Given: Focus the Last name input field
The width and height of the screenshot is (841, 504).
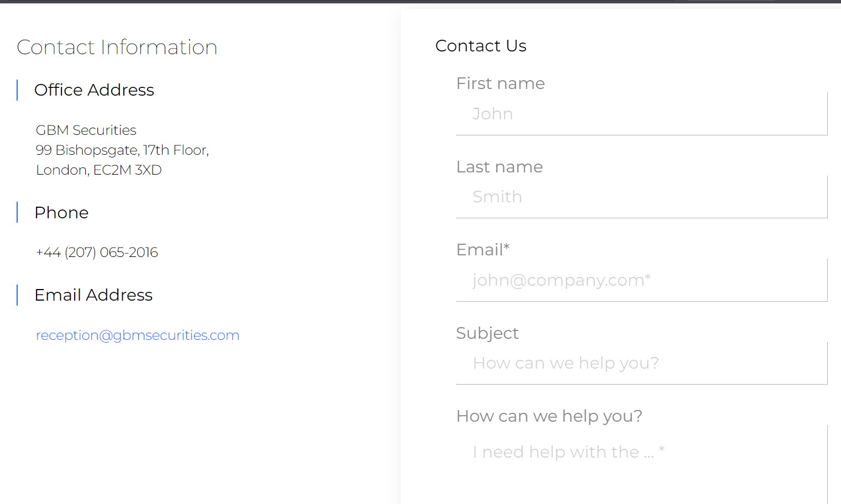Looking at the screenshot, I should click(641, 197).
